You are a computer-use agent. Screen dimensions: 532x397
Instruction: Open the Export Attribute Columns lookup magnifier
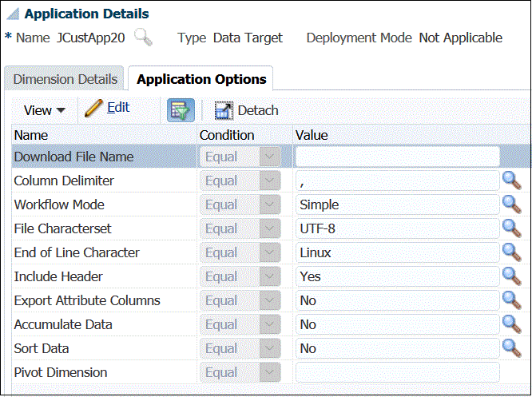[x=511, y=300]
